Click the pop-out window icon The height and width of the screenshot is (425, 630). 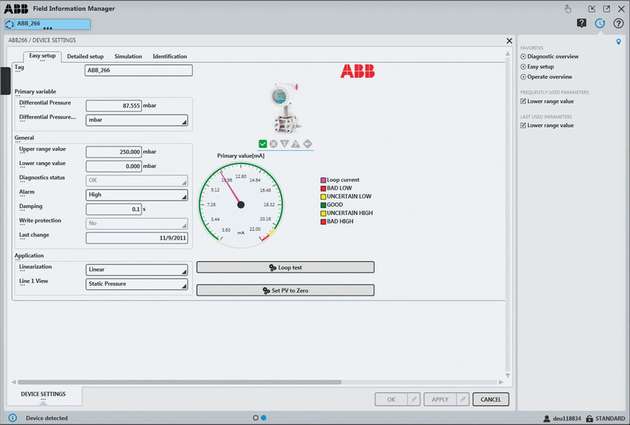click(x=606, y=8)
